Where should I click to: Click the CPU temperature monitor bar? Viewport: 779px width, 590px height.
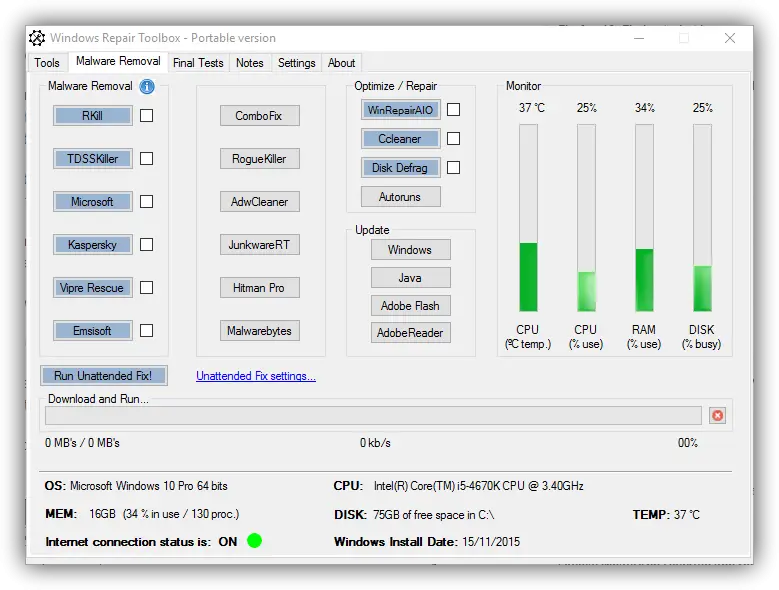(x=529, y=218)
